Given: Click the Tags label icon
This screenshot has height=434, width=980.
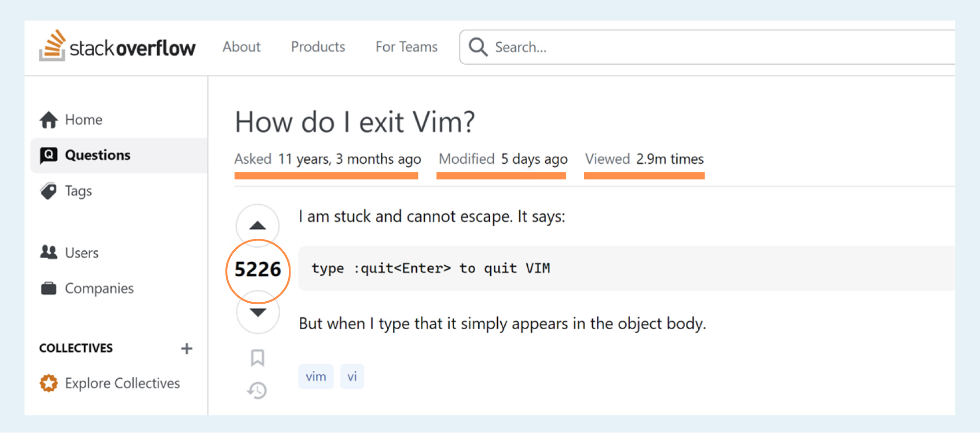Looking at the screenshot, I should click(x=49, y=191).
